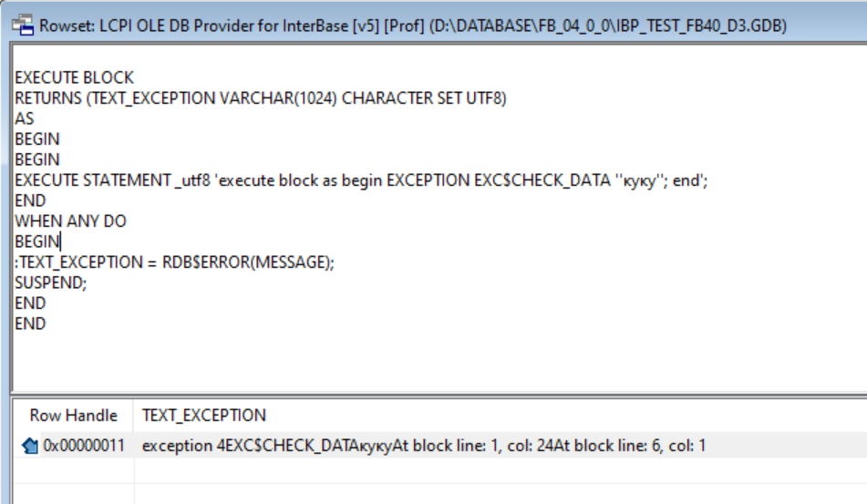This screenshot has width=867, height=504.
Task: Click the final END line of the query
Action: (x=30, y=324)
